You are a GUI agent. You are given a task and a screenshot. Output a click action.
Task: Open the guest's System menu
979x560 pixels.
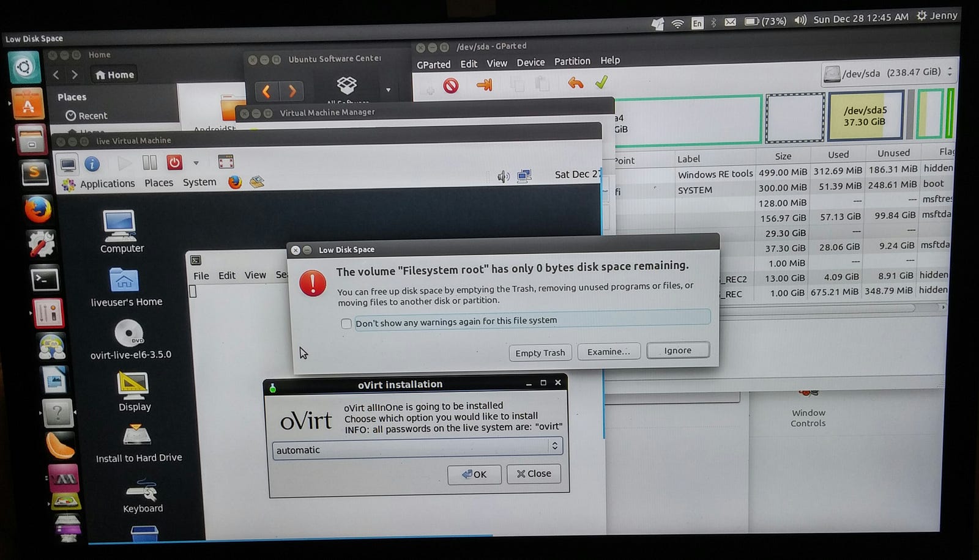(199, 182)
